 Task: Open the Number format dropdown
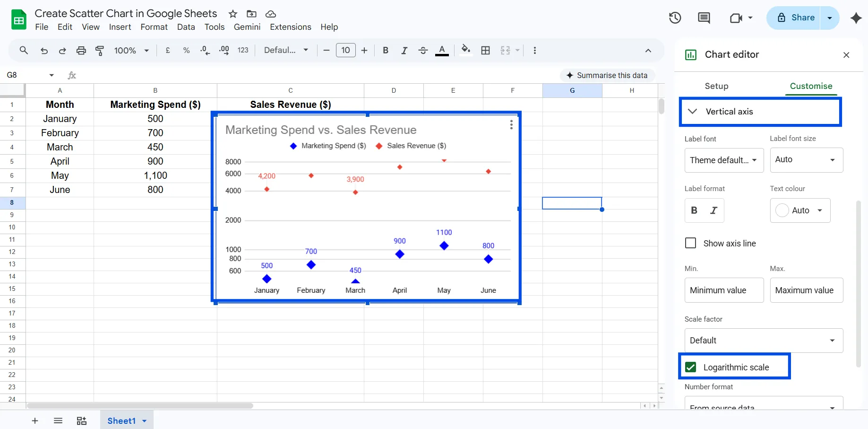764,403
